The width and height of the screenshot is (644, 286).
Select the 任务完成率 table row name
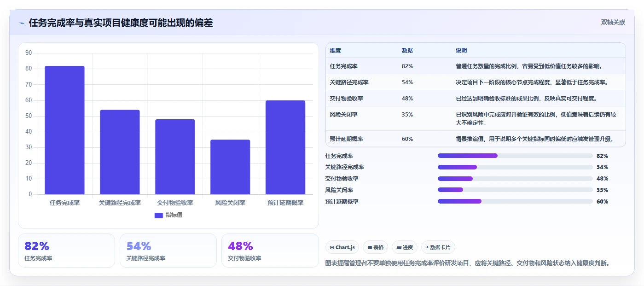click(x=344, y=66)
